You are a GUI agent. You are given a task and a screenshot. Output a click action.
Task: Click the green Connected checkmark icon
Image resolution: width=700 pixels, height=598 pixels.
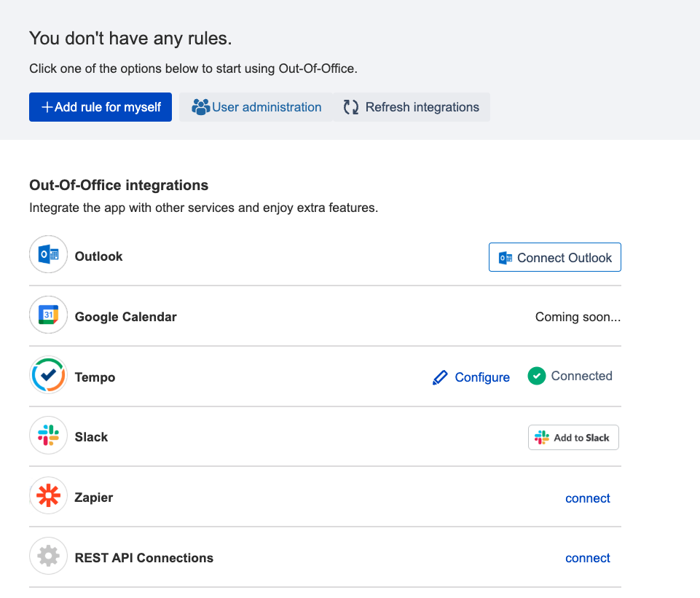[537, 376]
